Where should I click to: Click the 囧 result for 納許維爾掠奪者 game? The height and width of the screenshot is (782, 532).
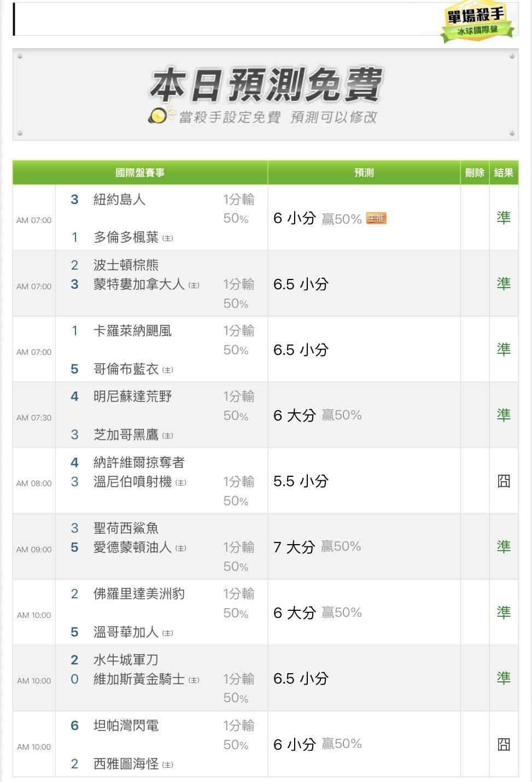tap(503, 481)
